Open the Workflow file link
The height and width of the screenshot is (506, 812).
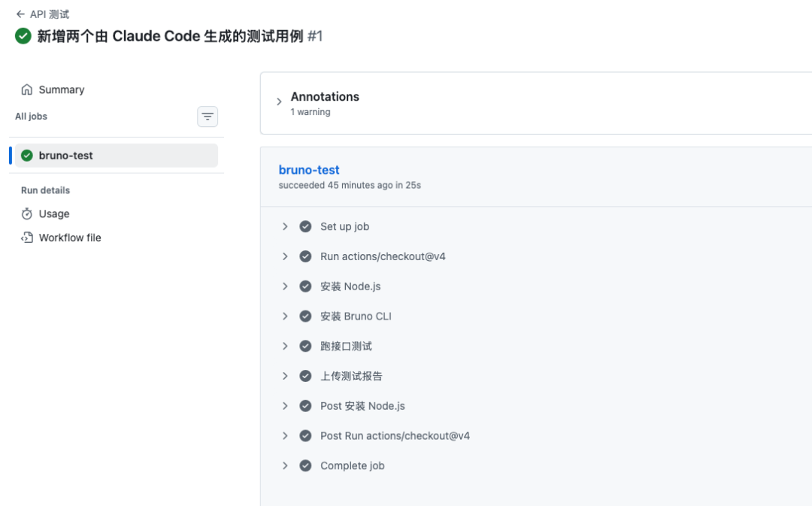(x=70, y=238)
